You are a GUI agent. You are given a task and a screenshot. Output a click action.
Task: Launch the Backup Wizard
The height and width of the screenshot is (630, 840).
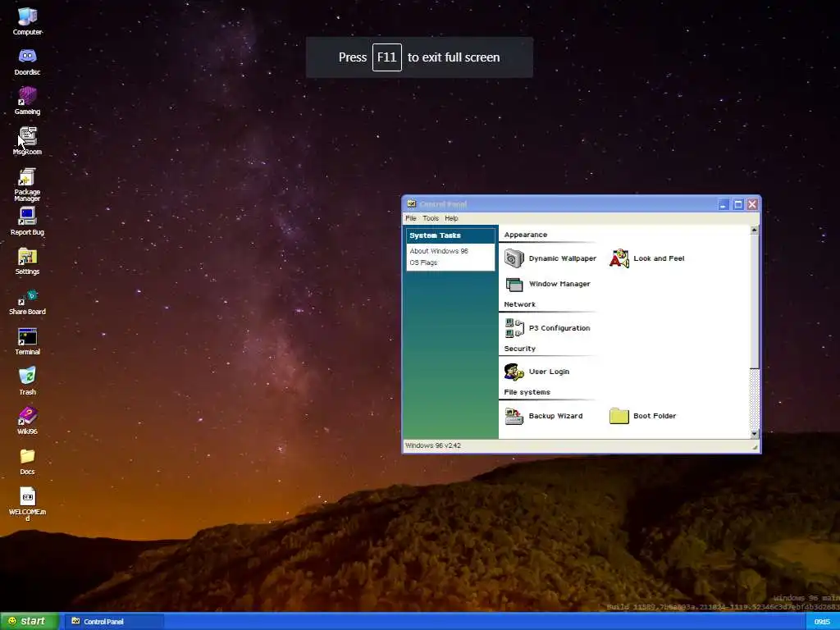pos(543,416)
